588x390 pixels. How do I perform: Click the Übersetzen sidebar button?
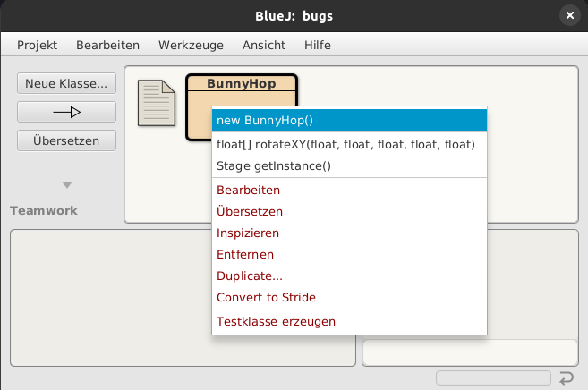66,140
